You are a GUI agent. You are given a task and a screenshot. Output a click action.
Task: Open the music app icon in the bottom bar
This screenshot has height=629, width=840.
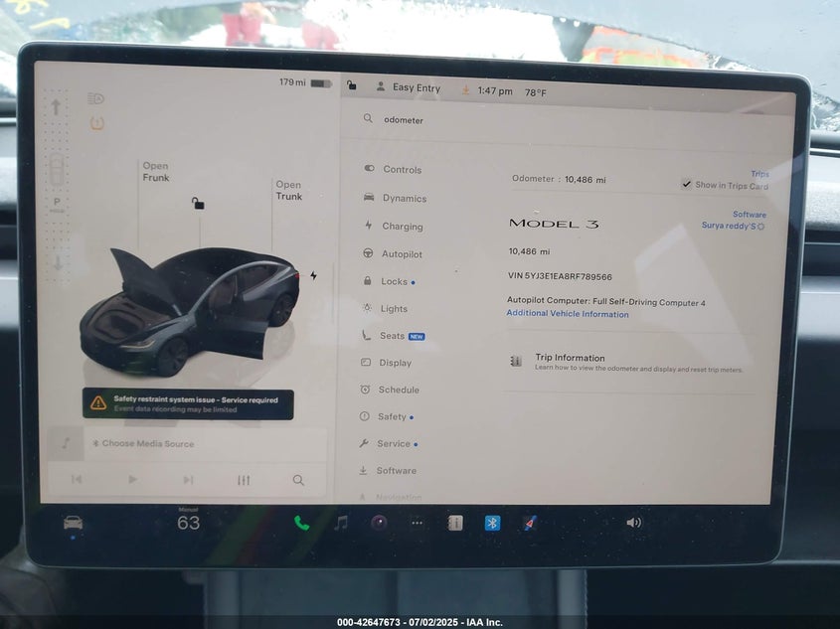pyautogui.click(x=341, y=523)
